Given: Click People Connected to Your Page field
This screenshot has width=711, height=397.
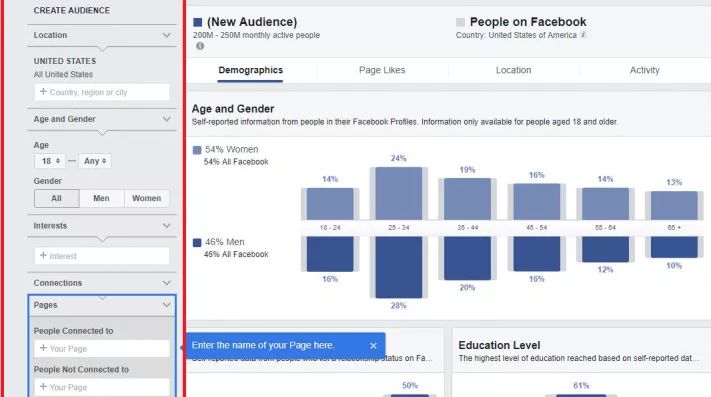Looking at the screenshot, I should [x=102, y=349].
